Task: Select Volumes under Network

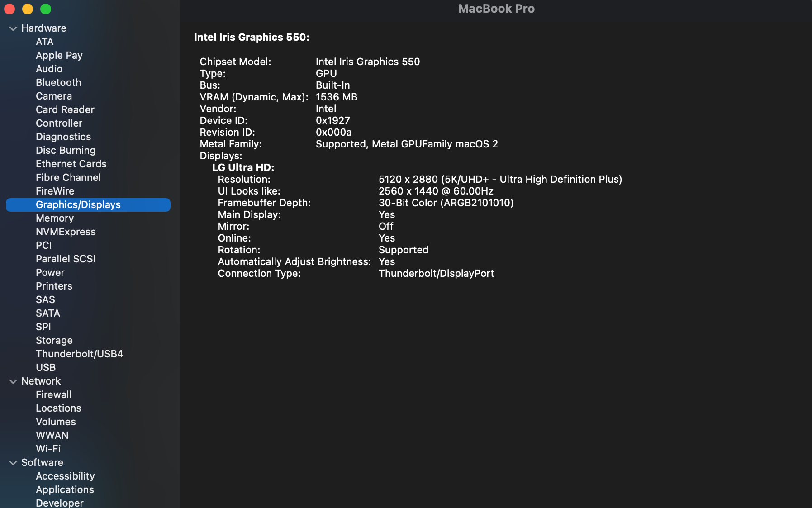Action: 56,422
